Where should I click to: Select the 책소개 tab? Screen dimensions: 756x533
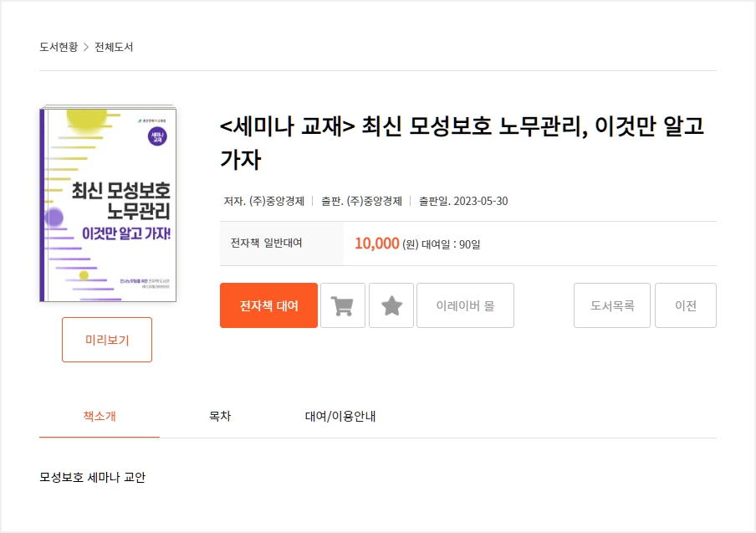click(x=100, y=416)
